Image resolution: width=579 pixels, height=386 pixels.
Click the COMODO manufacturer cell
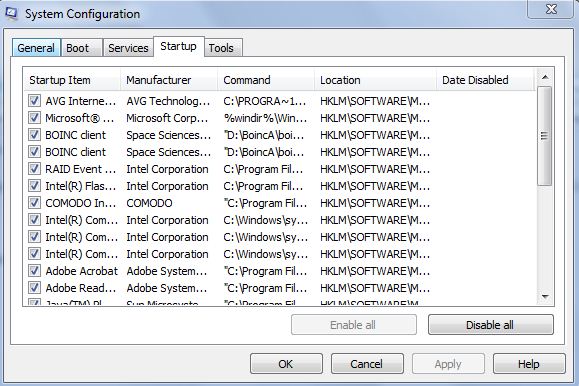pos(149,203)
